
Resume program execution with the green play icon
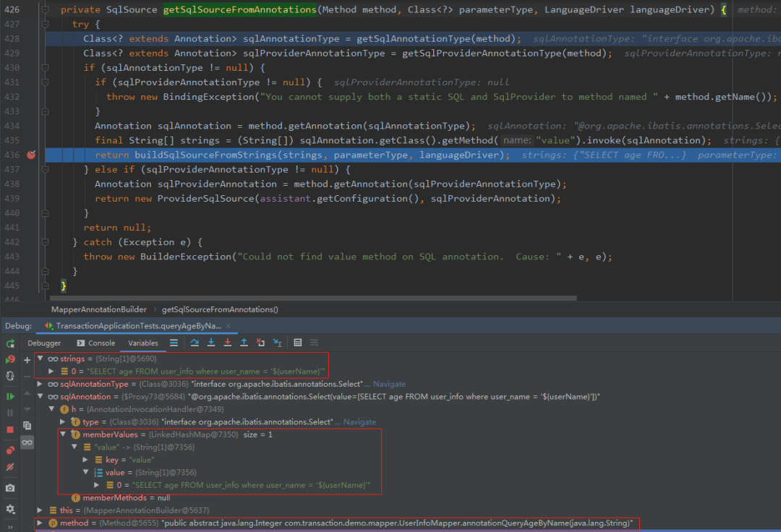coord(10,397)
